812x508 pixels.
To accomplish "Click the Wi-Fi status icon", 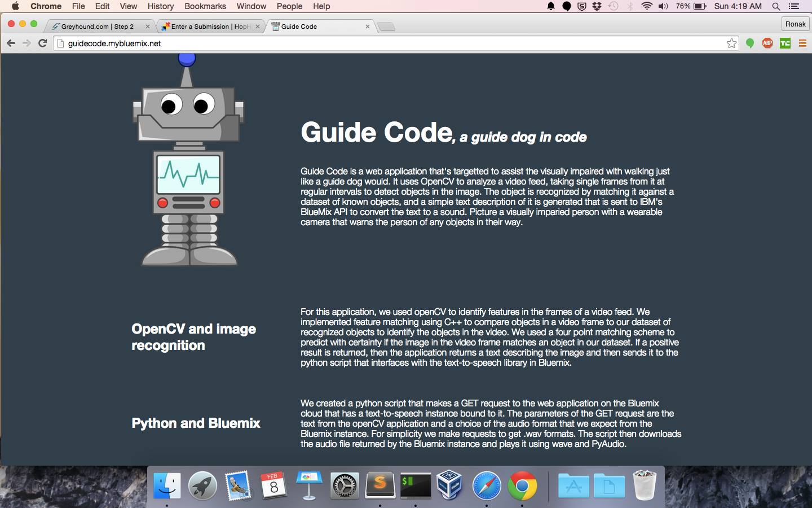I will pos(647,6).
